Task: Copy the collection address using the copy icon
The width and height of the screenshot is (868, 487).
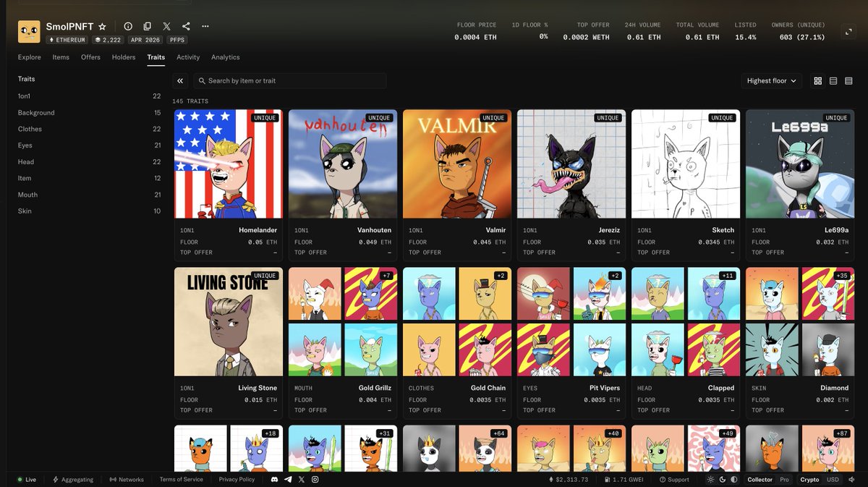Action: [x=148, y=26]
